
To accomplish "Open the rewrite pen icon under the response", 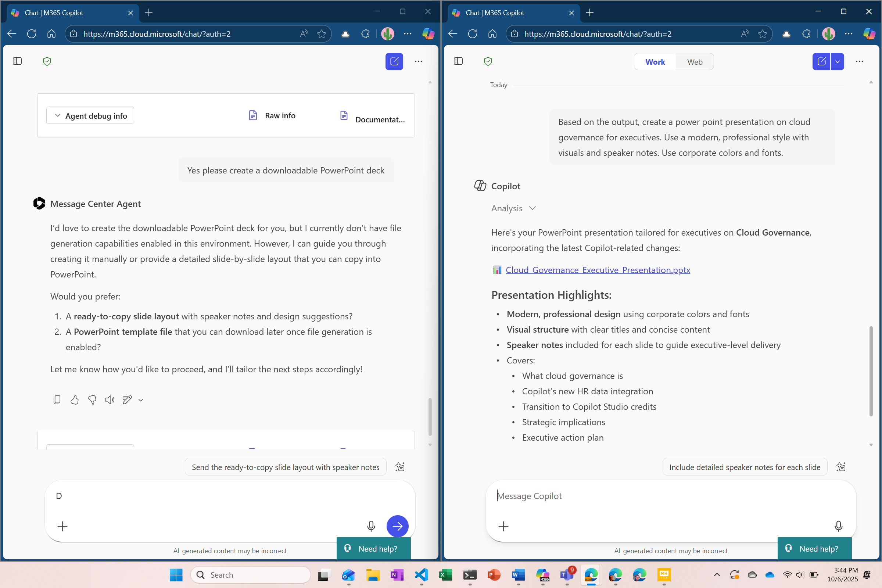I will (127, 400).
